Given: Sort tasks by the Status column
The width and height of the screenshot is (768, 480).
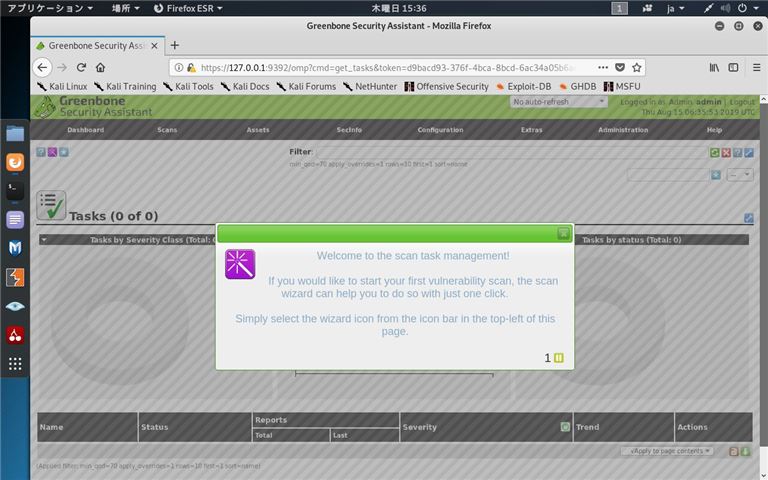Looking at the screenshot, I should pos(155,427).
